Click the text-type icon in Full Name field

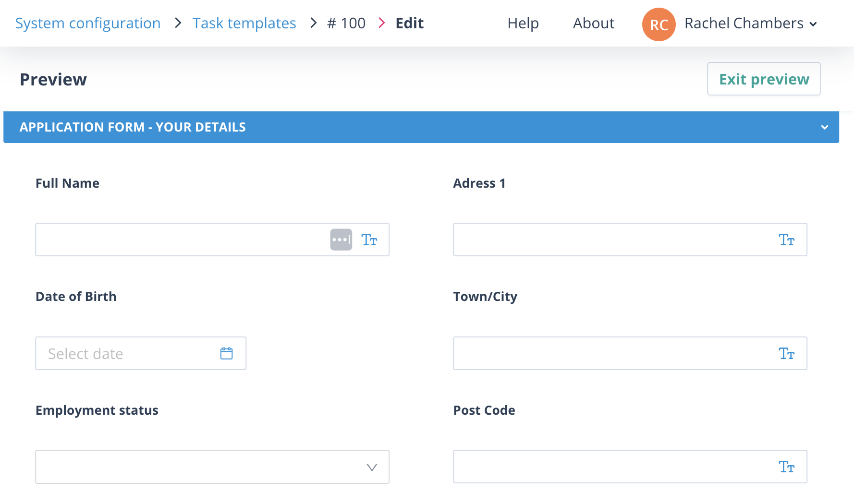point(369,240)
